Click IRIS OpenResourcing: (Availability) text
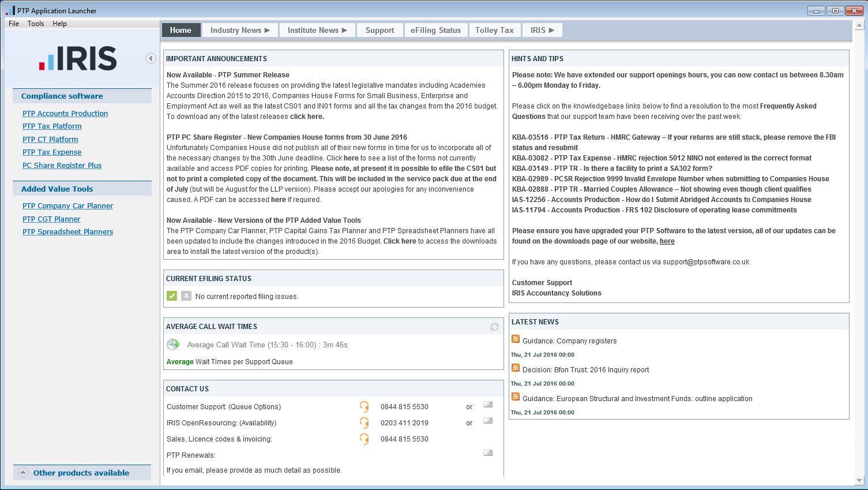The height and width of the screenshot is (490, 868). click(221, 423)
